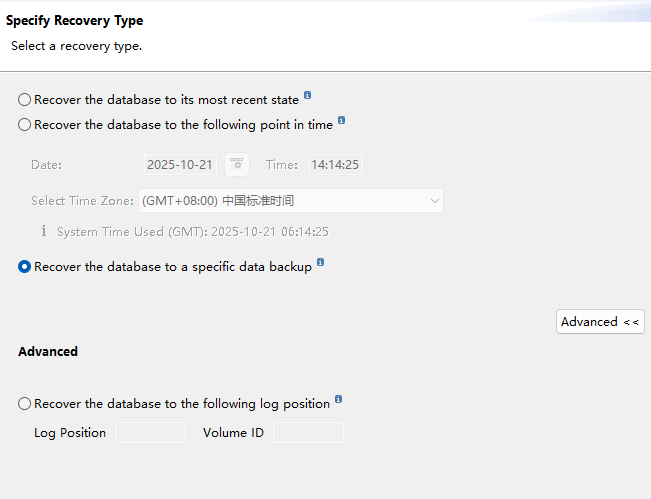
Task: Select recover to a specific data backup
Action: coord(24,267)
